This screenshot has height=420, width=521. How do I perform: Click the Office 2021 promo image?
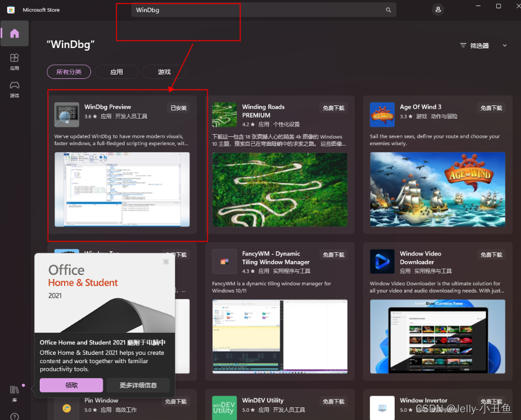click(x=105, y=293)
